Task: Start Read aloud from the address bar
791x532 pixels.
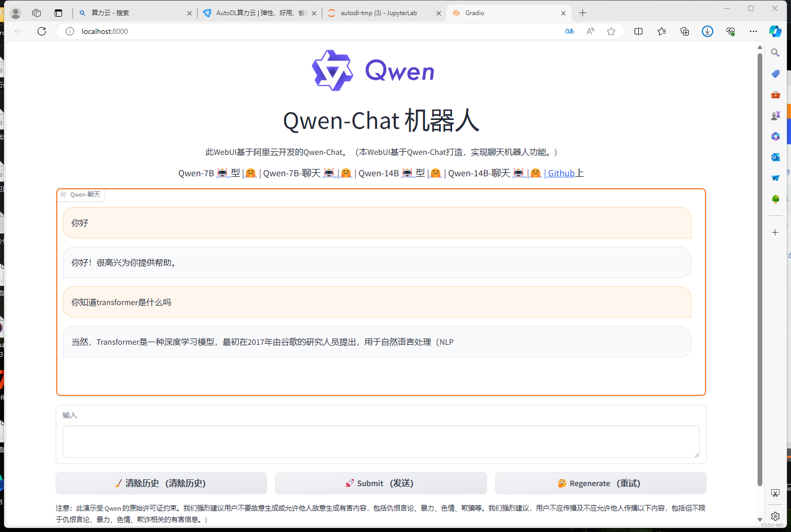Action: (590, 31)
